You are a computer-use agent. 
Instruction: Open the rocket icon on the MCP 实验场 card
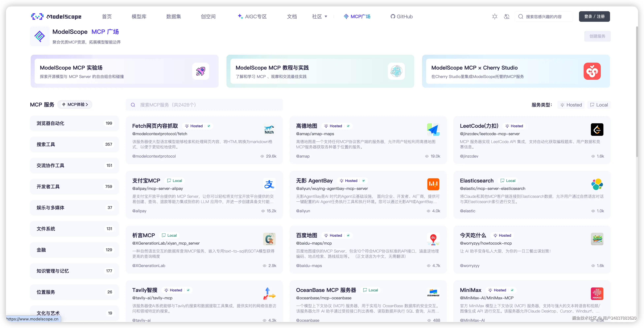coord(200,71)
